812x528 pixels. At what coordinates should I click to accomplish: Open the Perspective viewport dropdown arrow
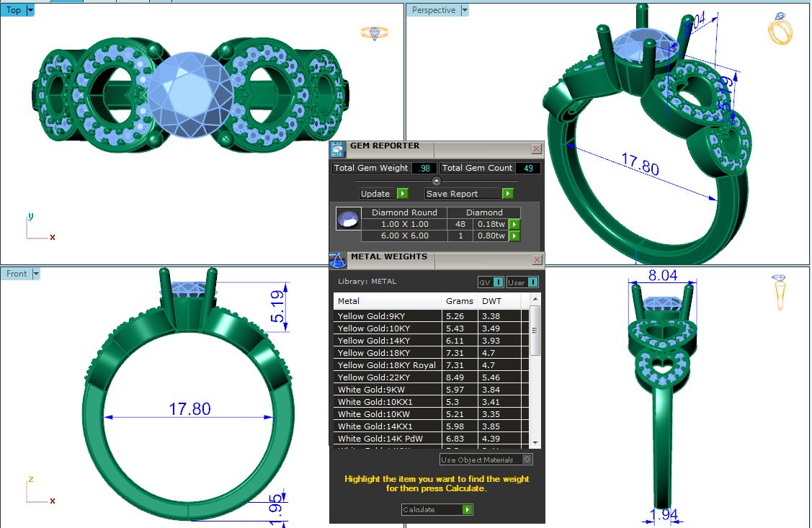[x=464, y=10]
